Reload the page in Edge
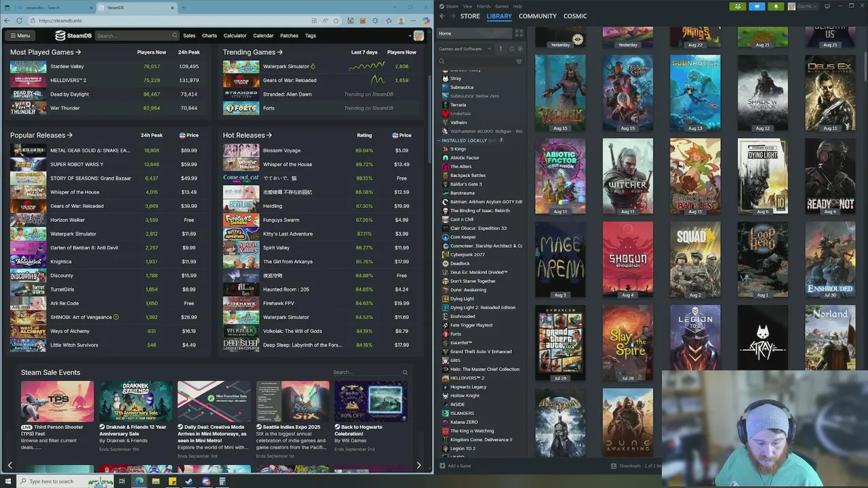This screenshot has height=488, width=868. 19,21
